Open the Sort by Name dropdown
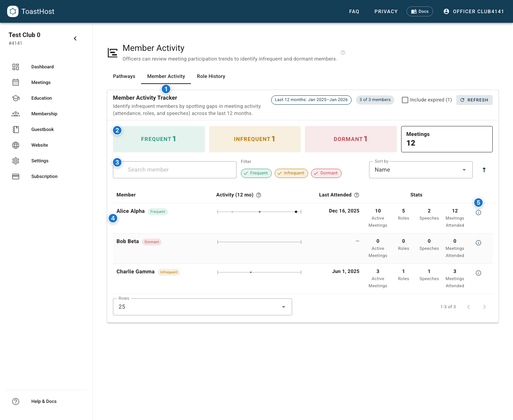Viewport: 513px width, 420px height. (420, 170)
